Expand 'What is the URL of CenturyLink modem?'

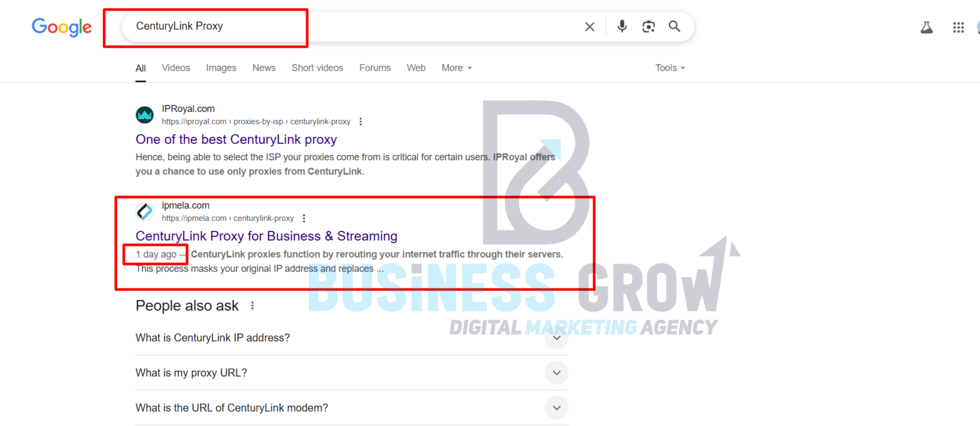point(351,408)
